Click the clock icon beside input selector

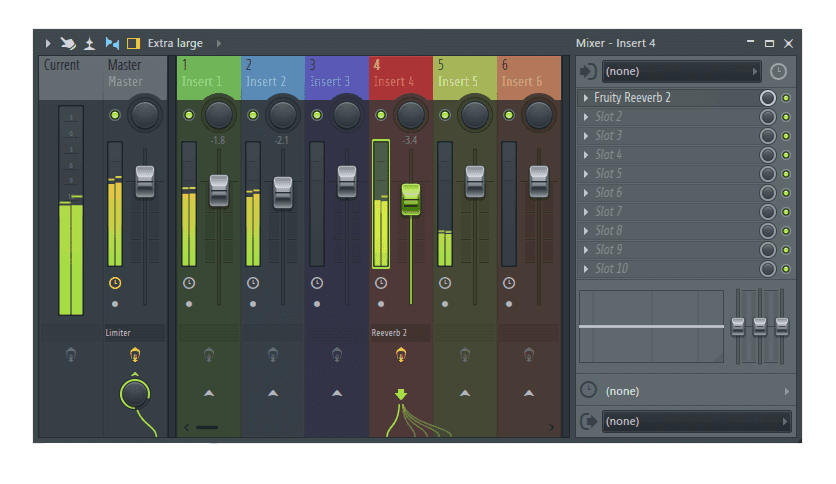(778, 72)
